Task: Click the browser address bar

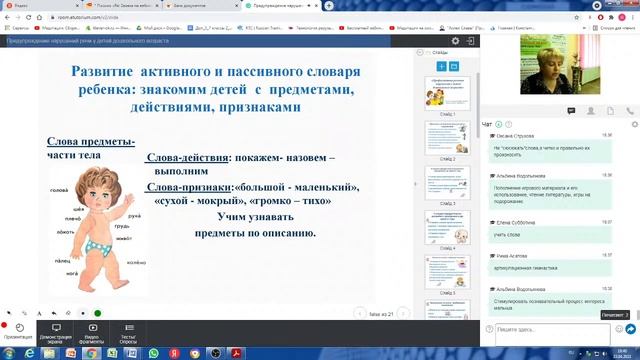Action: pyautogui.click(x=310, y=18)
